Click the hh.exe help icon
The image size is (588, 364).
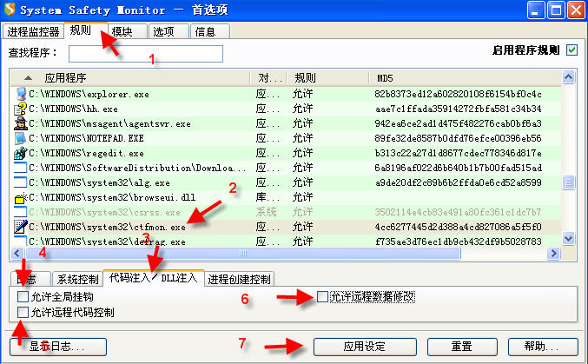(x=21, y=109)
